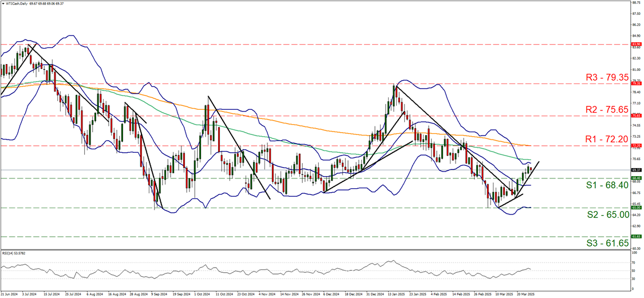Click the WTICash Daily title dropdown arrow
This screenshot has width=644, height=298.
click(x=3, y=3)
